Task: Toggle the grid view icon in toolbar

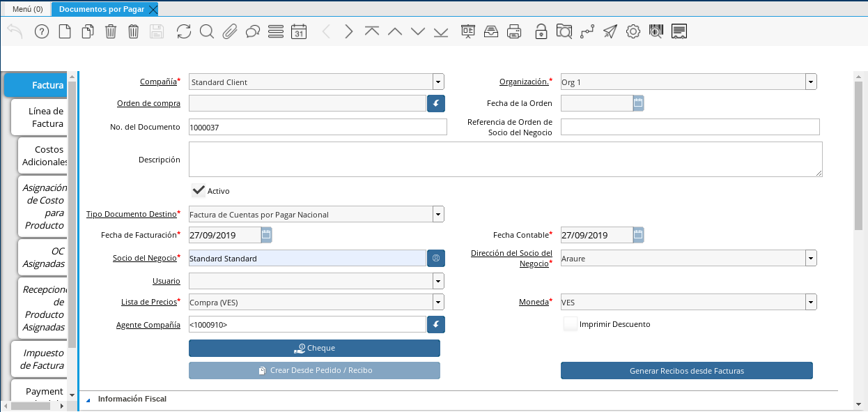Action: 275,31
